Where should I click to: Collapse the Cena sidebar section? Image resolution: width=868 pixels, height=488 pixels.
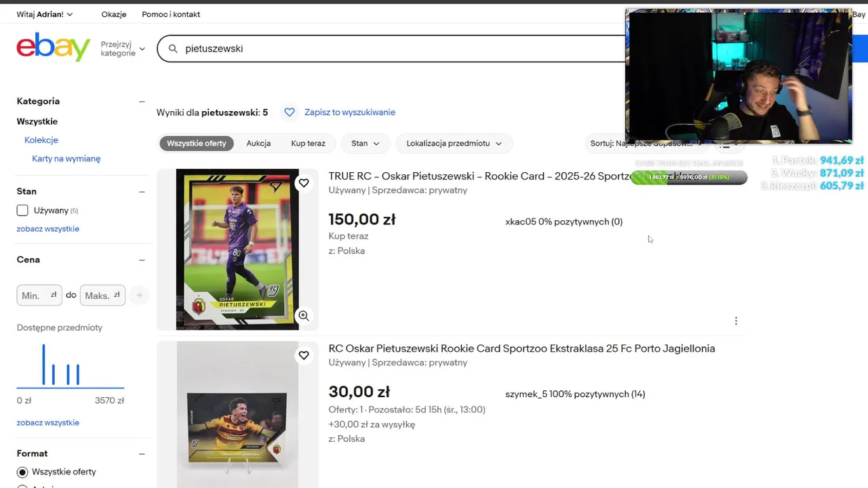[x=142, y=260]
